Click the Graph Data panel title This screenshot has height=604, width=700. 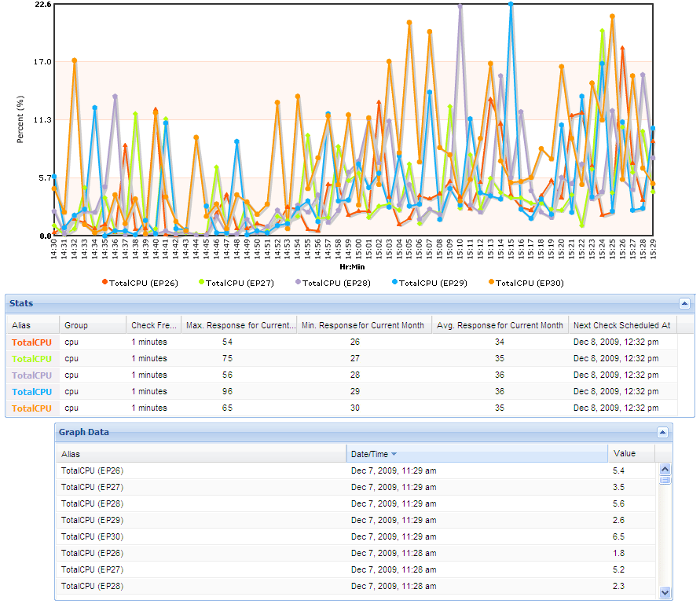point(84,432)
